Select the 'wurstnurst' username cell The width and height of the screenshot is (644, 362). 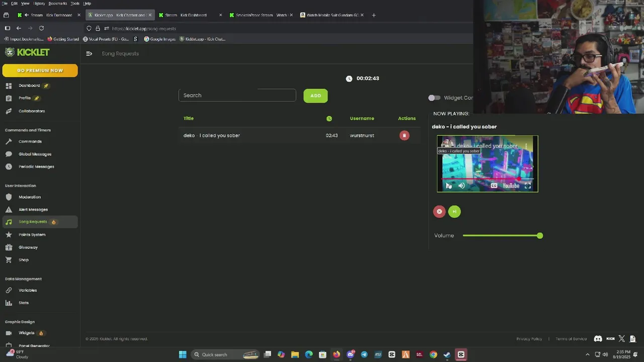(x=362, y=135)
